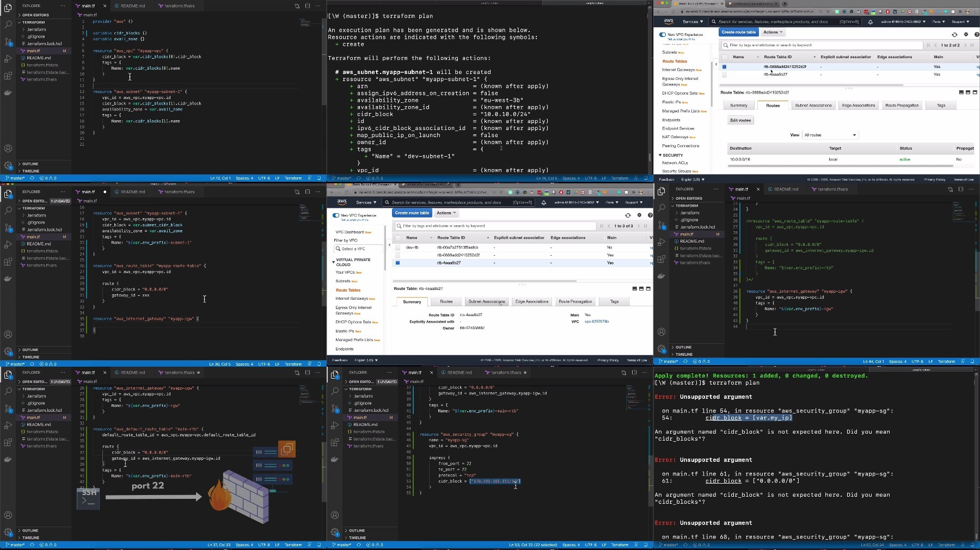Check rtb-0888add2410252d2f checkbox in 3-route-table console
This screenshot has height=550, width=980.
pos(397,255)
